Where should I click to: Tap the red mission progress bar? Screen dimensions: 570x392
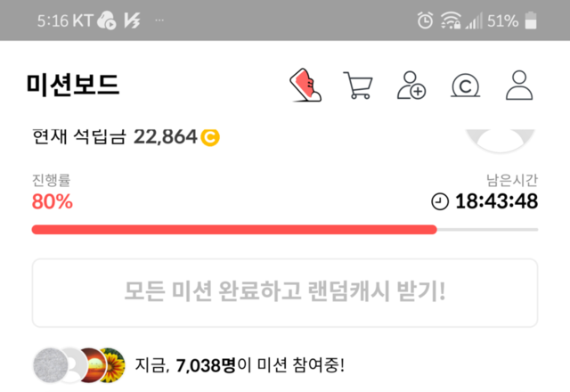[x=234, y=230]
